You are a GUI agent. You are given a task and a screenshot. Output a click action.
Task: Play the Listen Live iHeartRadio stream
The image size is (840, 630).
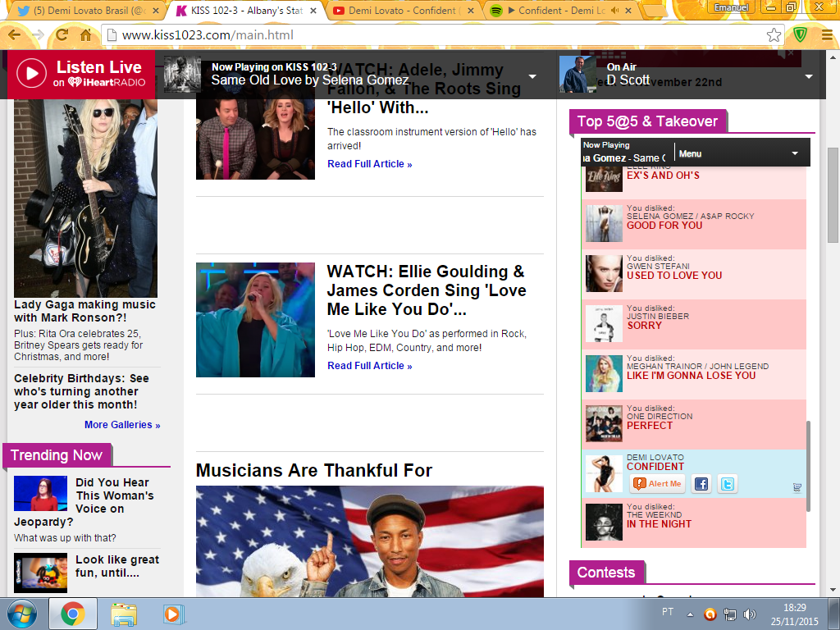(81, 73)
